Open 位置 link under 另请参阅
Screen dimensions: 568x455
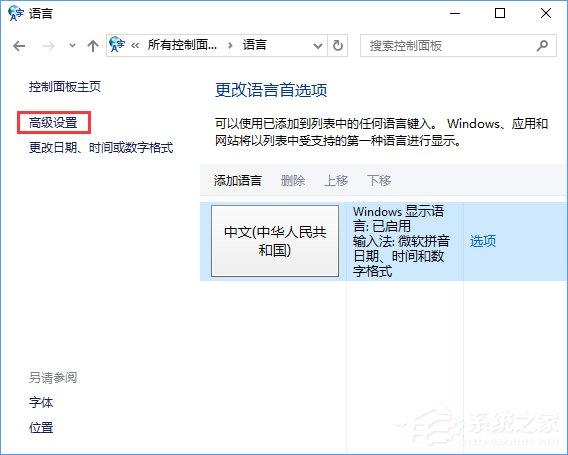pyautogui.click(x=41, y=427)
